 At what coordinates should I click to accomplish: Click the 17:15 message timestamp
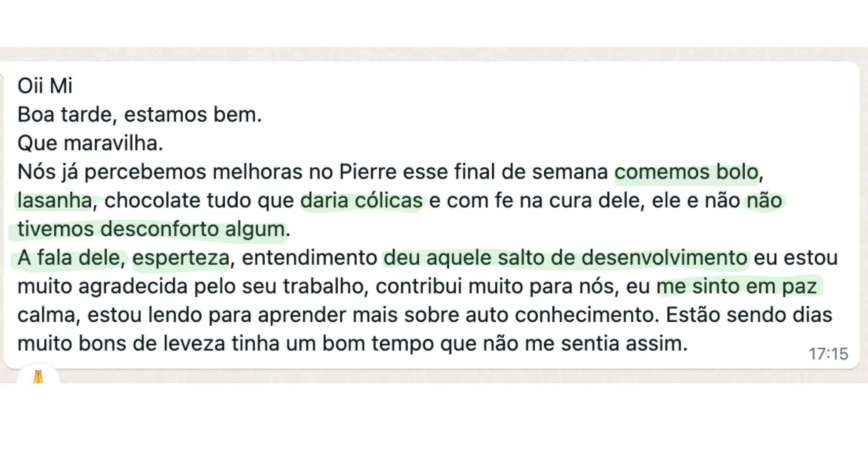[828, 354]
